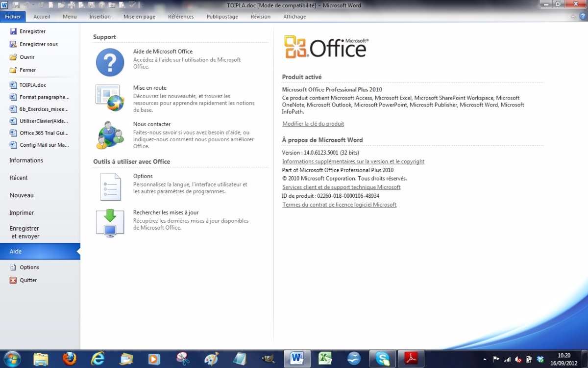This screenshot has height=368, width=588.
Task: Click the Aide de Microsoft Office question-mark icon
Action: pyautogui.click(x=110, y=62)
